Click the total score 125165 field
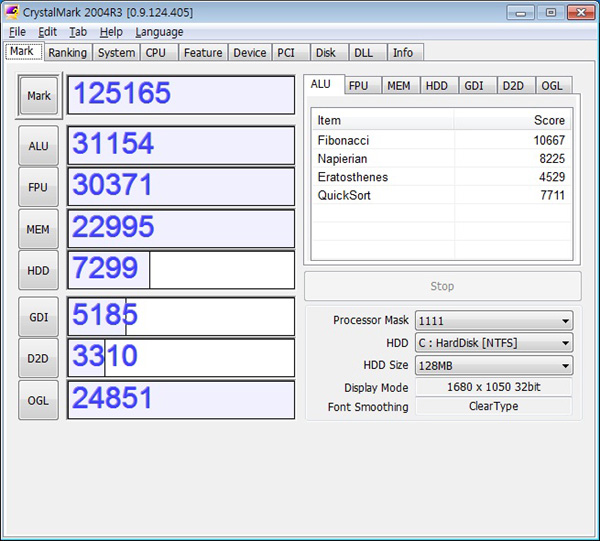The height and width of the screenshot is (541, 600). [x=181, y=95]
